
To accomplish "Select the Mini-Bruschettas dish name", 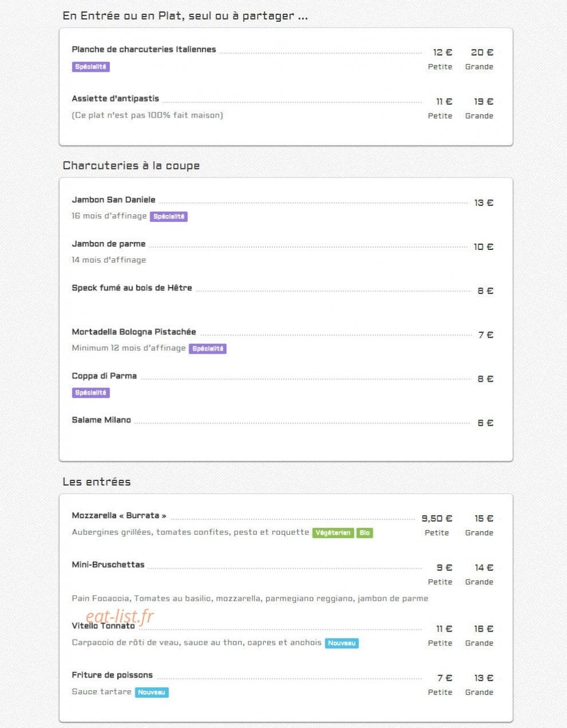I will [x=108, y=565].
